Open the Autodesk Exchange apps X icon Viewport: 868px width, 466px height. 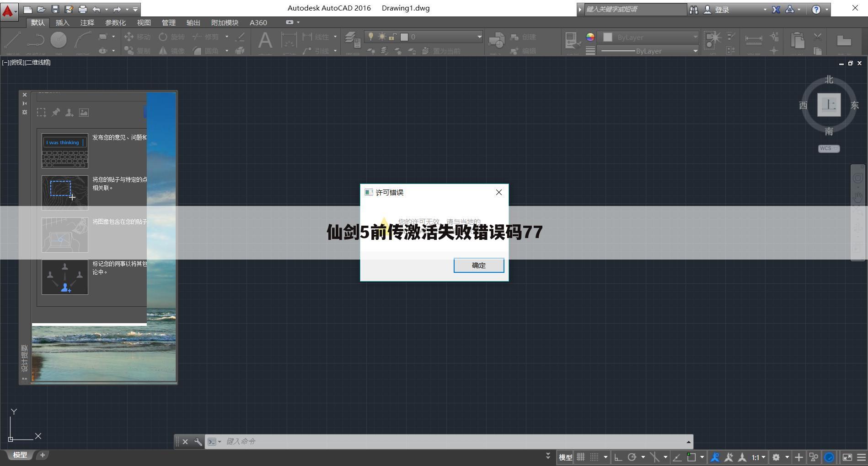(776, 9)
